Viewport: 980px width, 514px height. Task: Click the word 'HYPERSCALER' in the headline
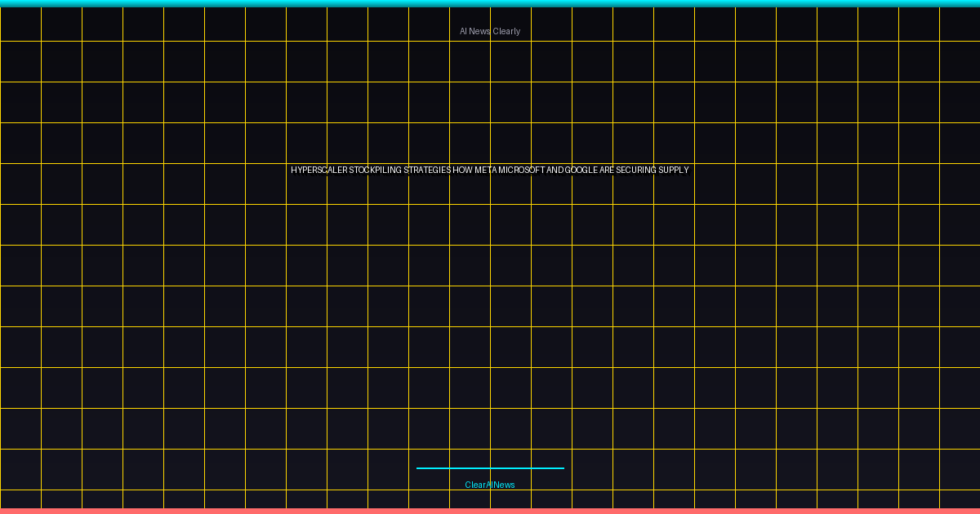[x=318, y=171]
